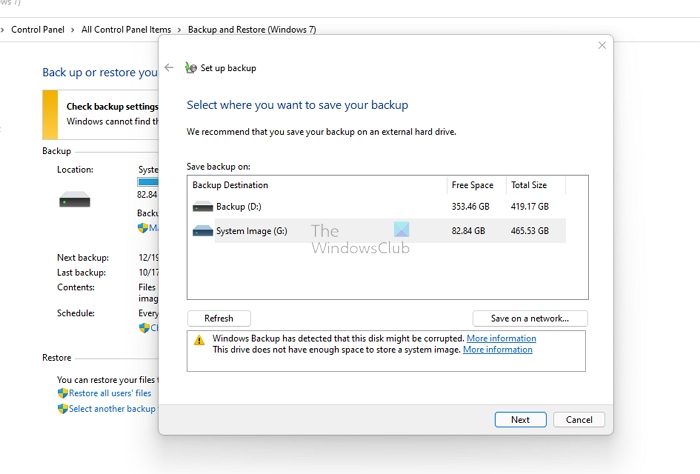700x474 pixels.
Task: Go to Control Panel in breadcrumb
Action: [38, 29]
